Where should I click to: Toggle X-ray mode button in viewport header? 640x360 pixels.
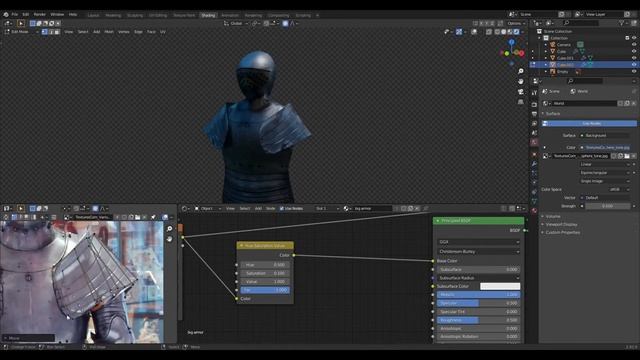coord(489,32)
